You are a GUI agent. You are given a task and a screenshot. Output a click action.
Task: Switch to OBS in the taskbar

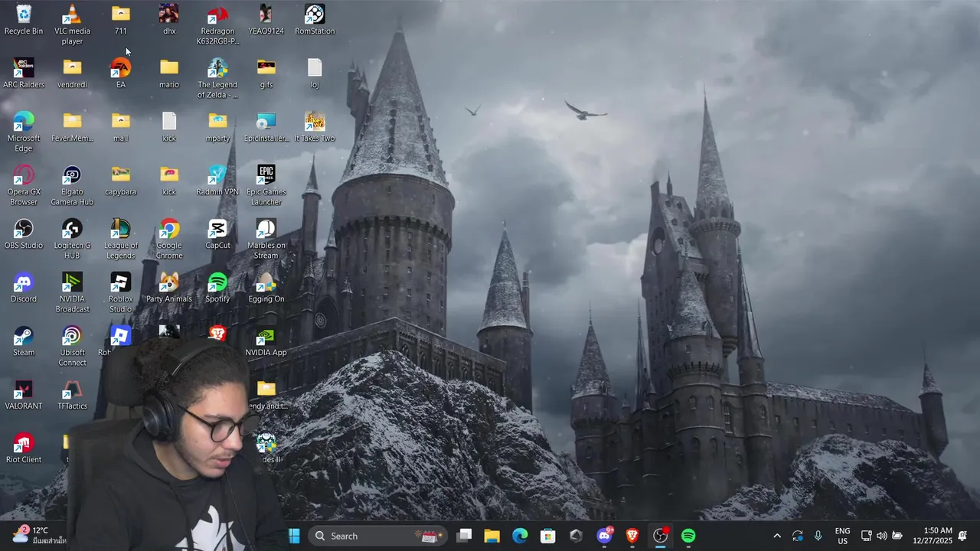pyautogui.click(x=660, y=536)
